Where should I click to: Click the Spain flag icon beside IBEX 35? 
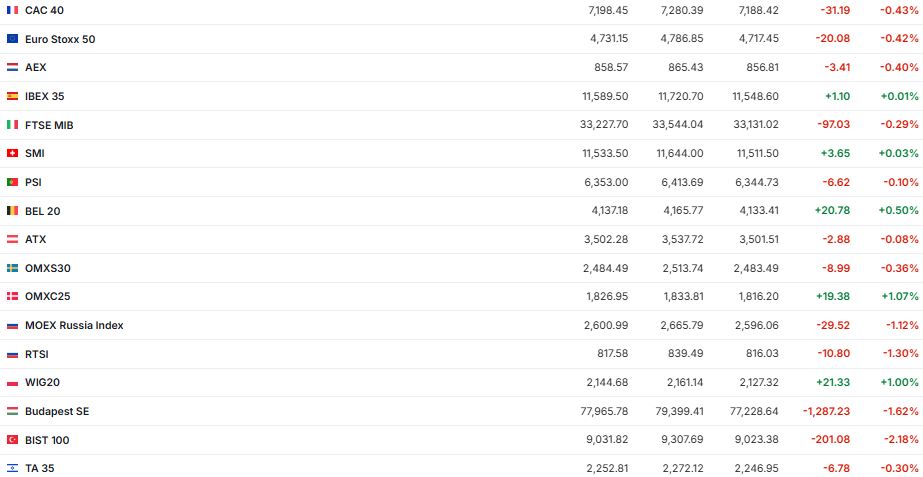(12, 96)
